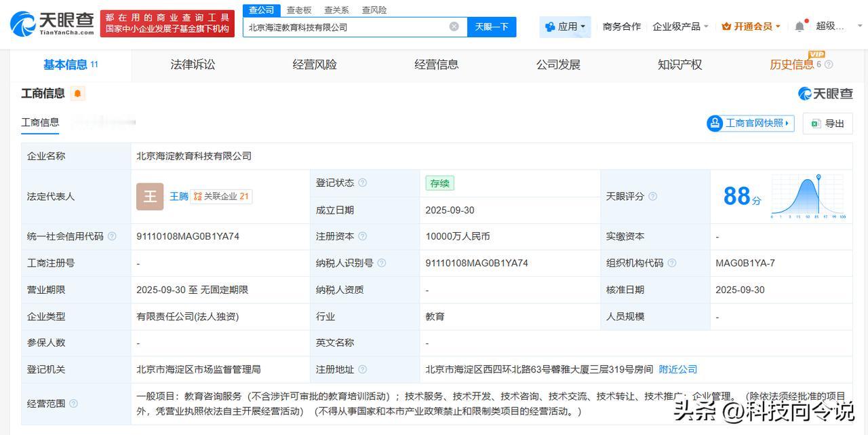Viewport: 868px width, 435px height.
Task: Select the 工商信息 sub-tab
Action: pos(40,123)
